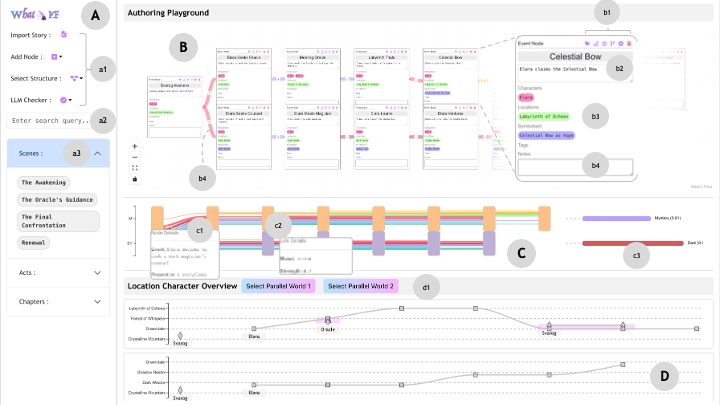Collapse the Scenes section

pyautogui.click(x=97, y=153)
